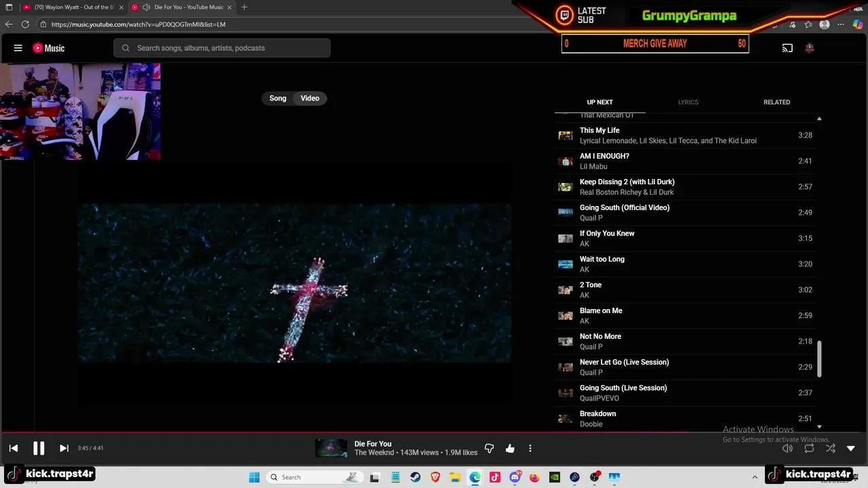This screenshot has height=488, width=868.
Task: Seek in the song progress bar
Action: (434, 432)
